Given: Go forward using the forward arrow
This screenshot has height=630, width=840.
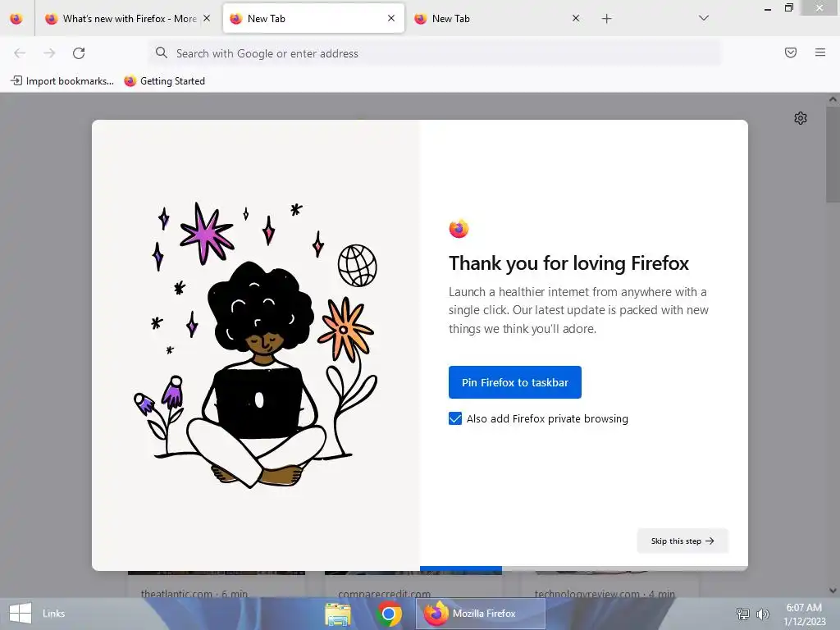Looking at the screenshot, I should point(49,53).
